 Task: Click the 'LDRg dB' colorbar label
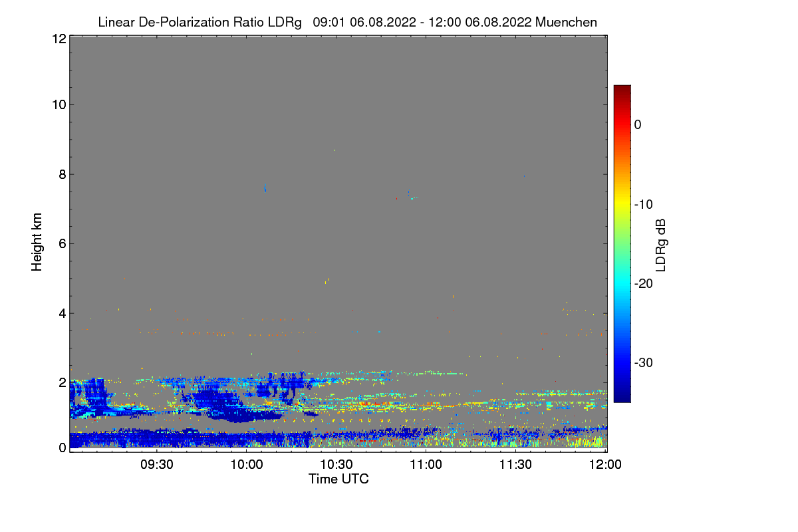pos(661,244)
